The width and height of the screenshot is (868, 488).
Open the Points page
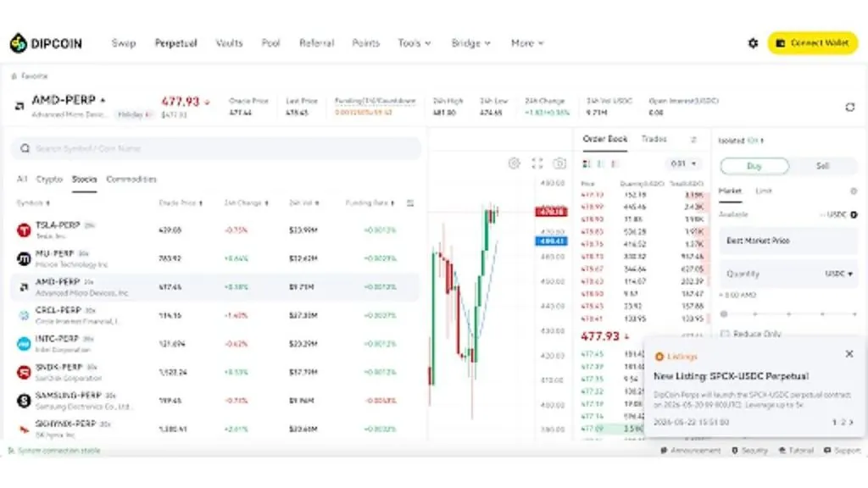coord(366,43)
